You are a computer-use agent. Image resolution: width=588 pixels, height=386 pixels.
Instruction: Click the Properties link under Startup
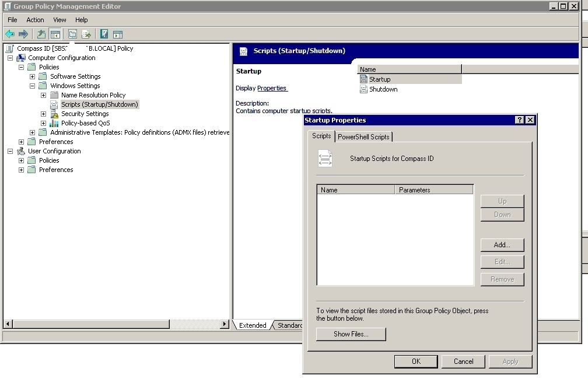coord(273,88)
